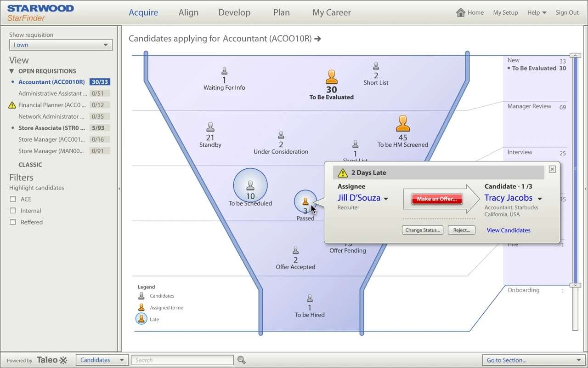Viewport: 588px width, 368px height.
Task: Click the Offer Pending label
Action: 348,251
